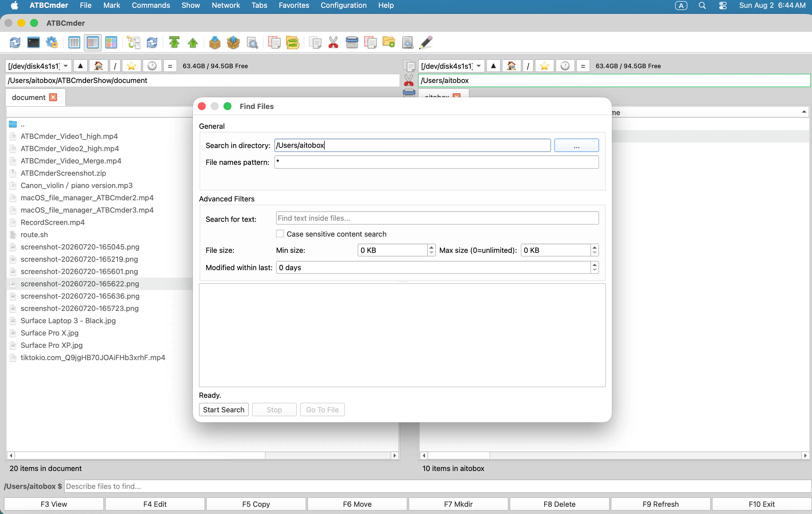The height and width of the screenshot is (514, 812).
Task: Select route.sh in the left panel
Action: (34, 235)
